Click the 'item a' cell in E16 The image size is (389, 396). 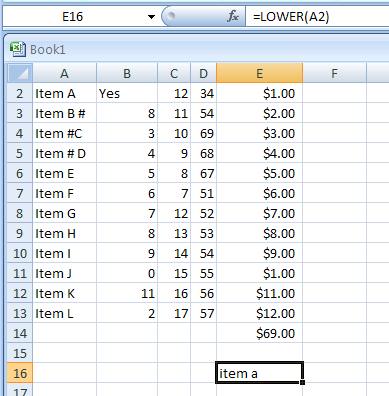[x=259, y=373]
